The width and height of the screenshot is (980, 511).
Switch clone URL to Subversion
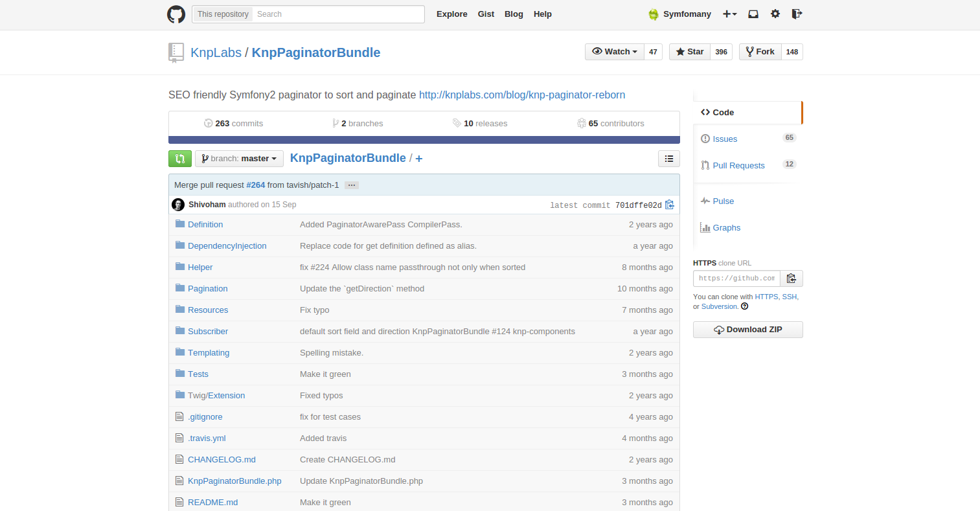[x=720, y=306]
